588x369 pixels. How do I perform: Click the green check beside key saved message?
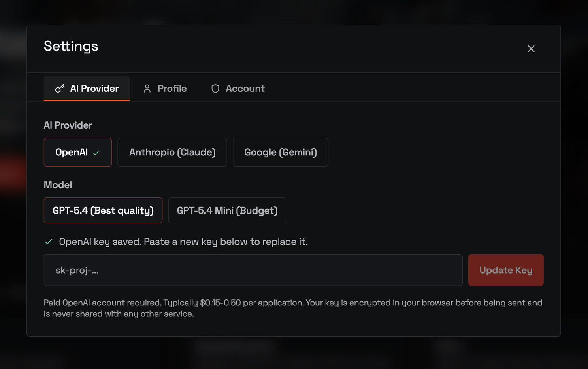point(49,242)
